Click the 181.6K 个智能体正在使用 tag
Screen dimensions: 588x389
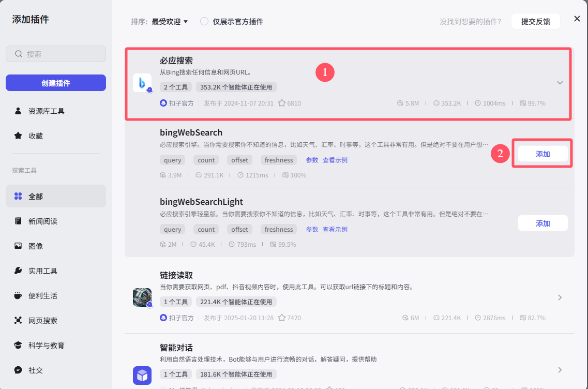pos(236,374)
